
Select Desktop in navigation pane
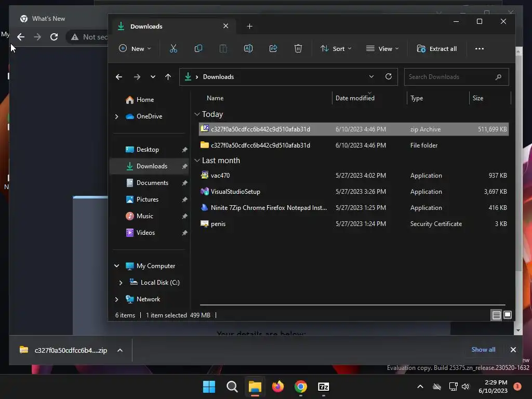tap(148, 150)
